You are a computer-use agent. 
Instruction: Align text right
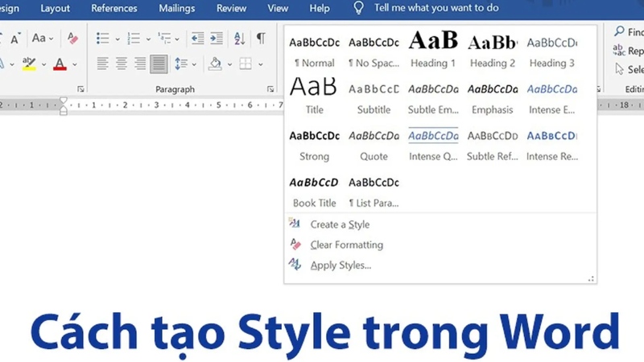pos(140,64)
